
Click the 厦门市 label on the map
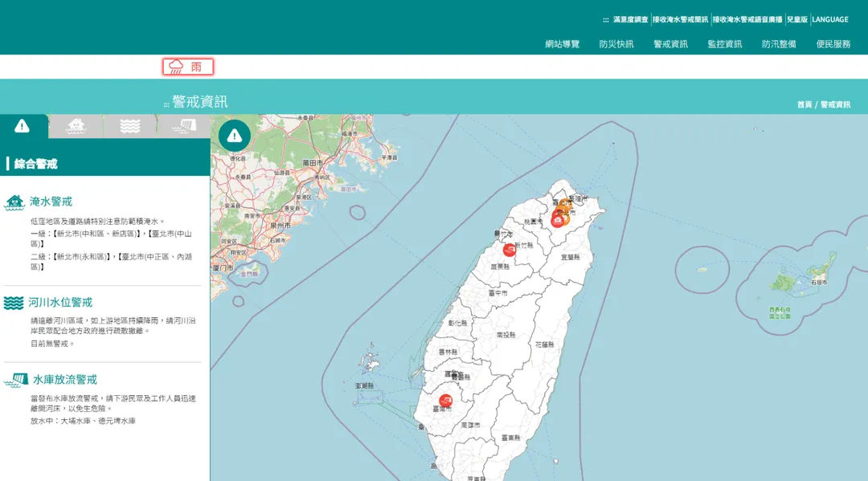tap(223, 268)
